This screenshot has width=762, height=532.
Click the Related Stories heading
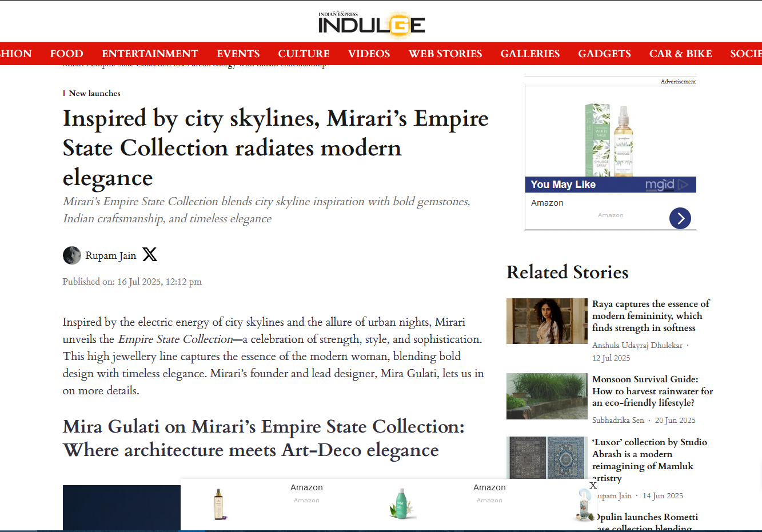point(567,272)
